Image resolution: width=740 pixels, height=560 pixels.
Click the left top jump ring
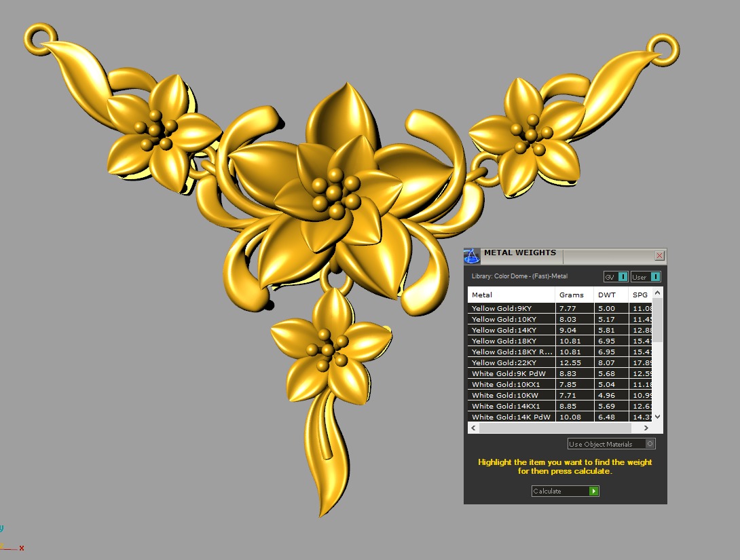click(x=40, y=39)
